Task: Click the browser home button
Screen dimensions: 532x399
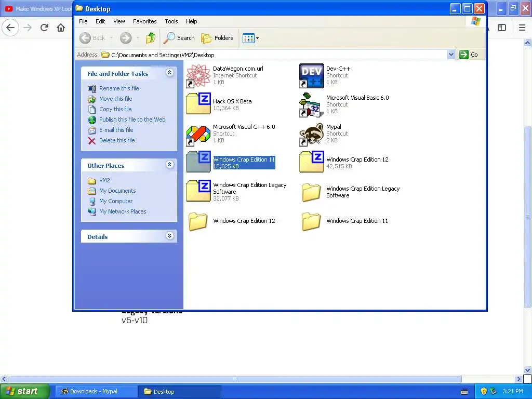Action: (61, 28)
